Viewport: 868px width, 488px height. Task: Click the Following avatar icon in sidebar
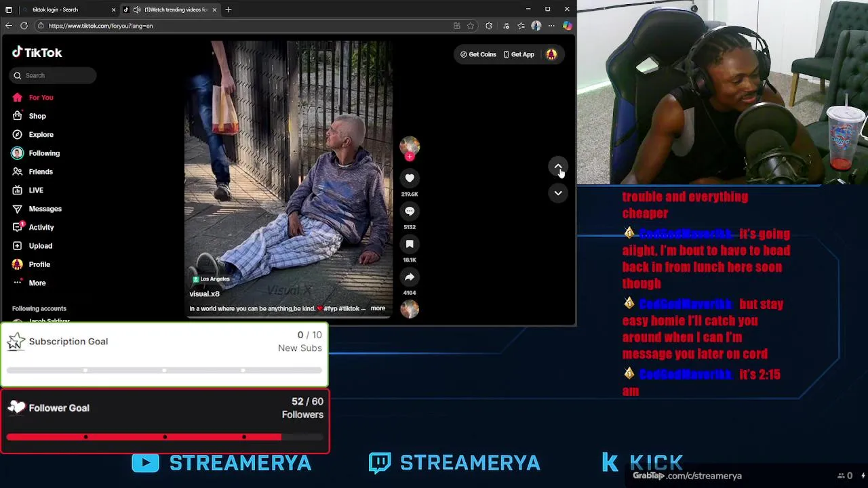point(17,153)
